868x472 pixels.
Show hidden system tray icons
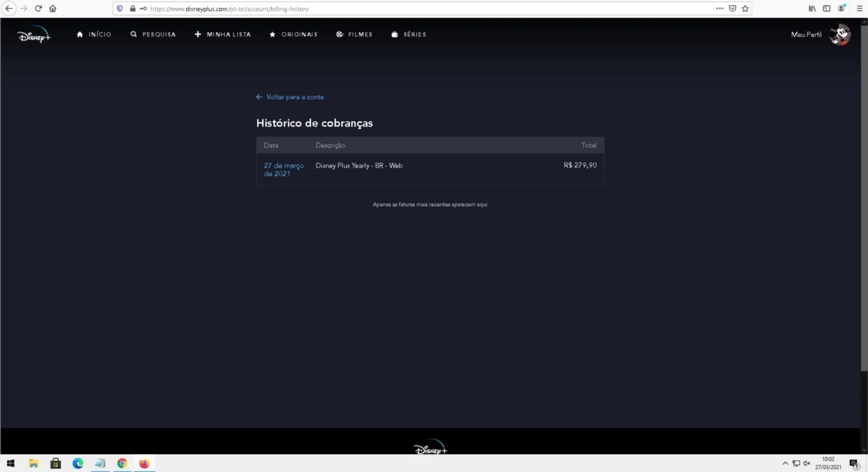(x=785, y=463)
